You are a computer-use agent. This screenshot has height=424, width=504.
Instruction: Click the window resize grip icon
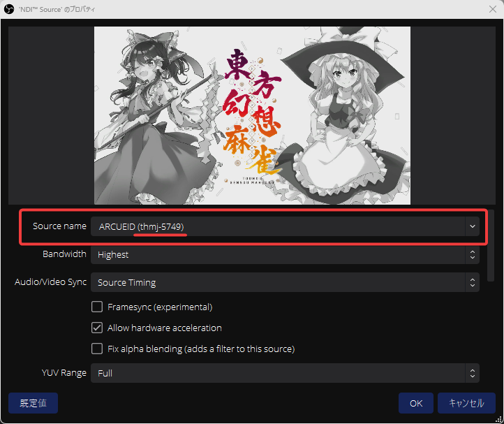pyautogui.click(x=498, y=419)
